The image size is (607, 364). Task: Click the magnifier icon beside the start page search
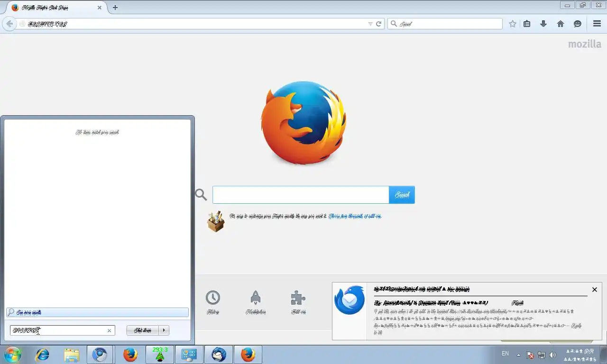pos(201,195)
